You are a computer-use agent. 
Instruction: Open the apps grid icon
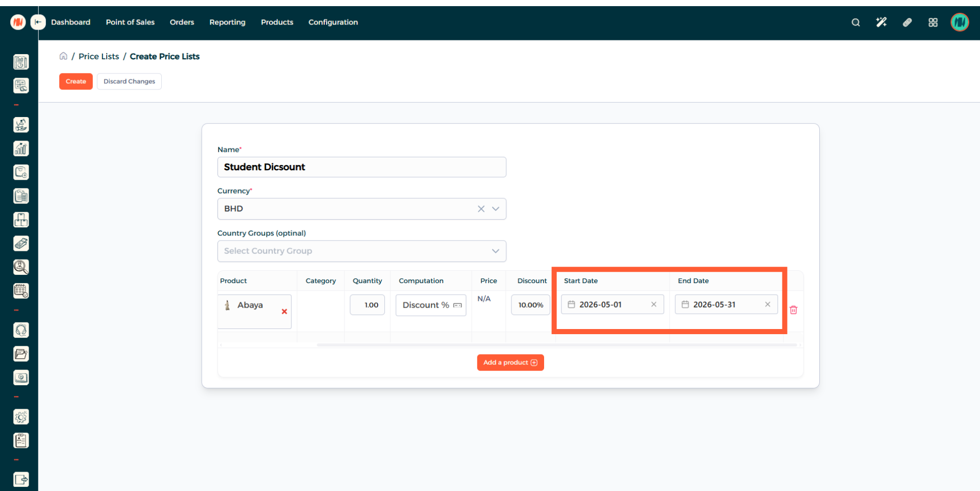coord(933,22)
